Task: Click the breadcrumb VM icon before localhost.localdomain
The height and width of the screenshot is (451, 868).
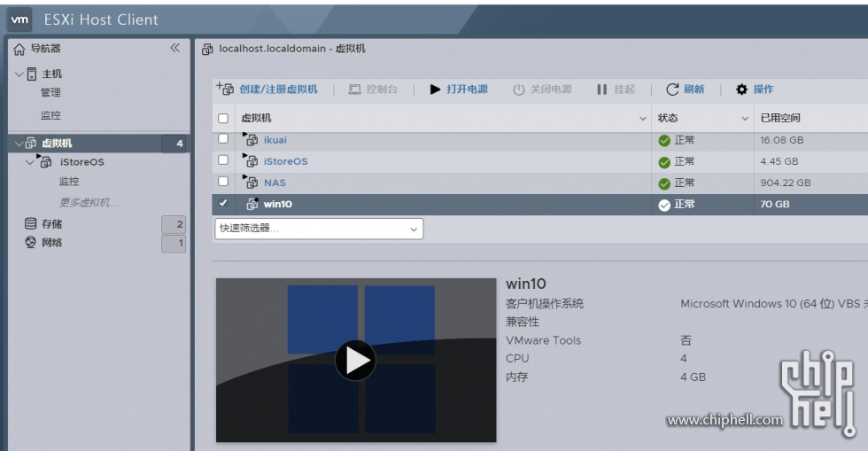Action: point(207,50)
